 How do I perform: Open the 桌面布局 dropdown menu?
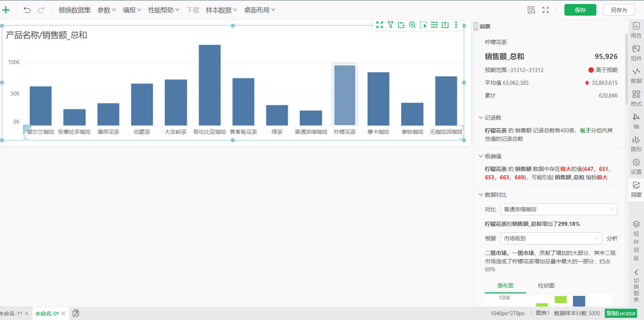pos(259,10)
